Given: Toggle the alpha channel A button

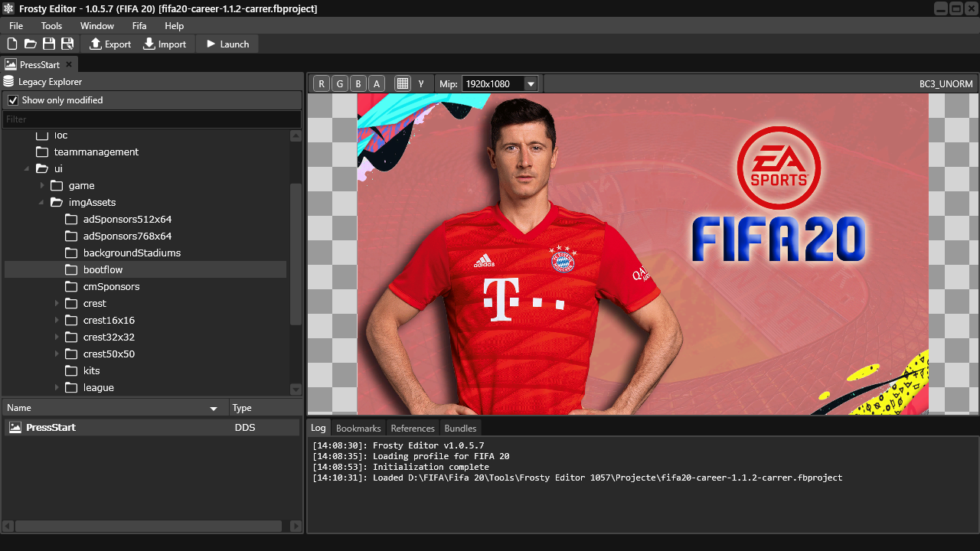Looking at the screenshot, I should 376,83.
